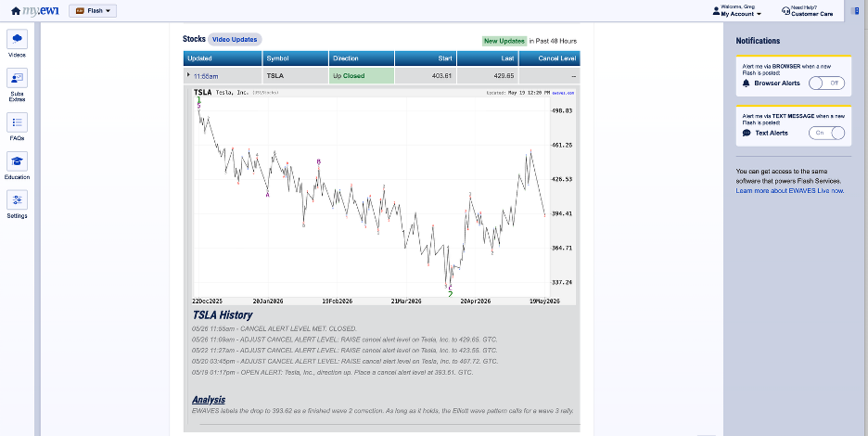Image resolution: width=868 pixels, height=436 pixels.
Task: Follow Learn more about EWAVES Live link
Action: (x=790, y=190)
